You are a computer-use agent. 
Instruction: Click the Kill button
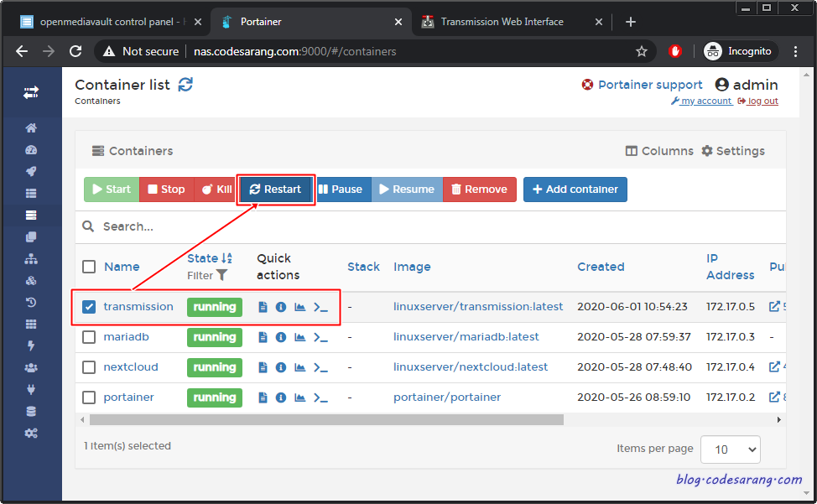[x=216, y=190]
